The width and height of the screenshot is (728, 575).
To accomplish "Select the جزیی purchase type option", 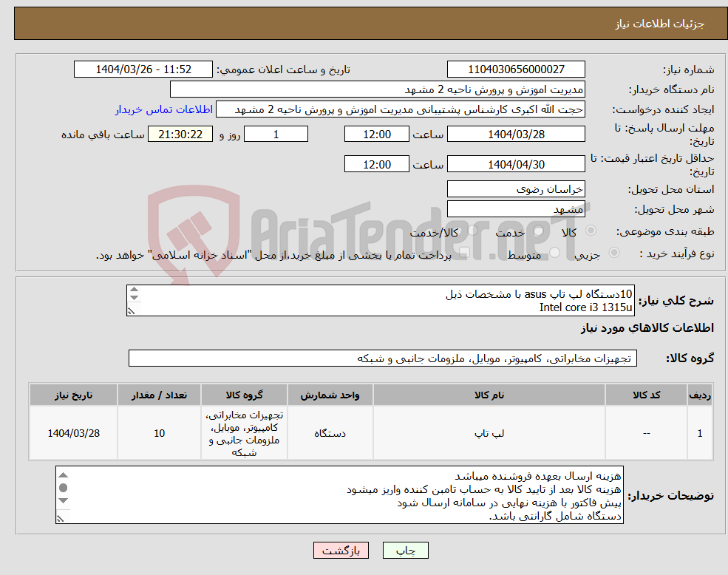I will click(x=613, y=253).
